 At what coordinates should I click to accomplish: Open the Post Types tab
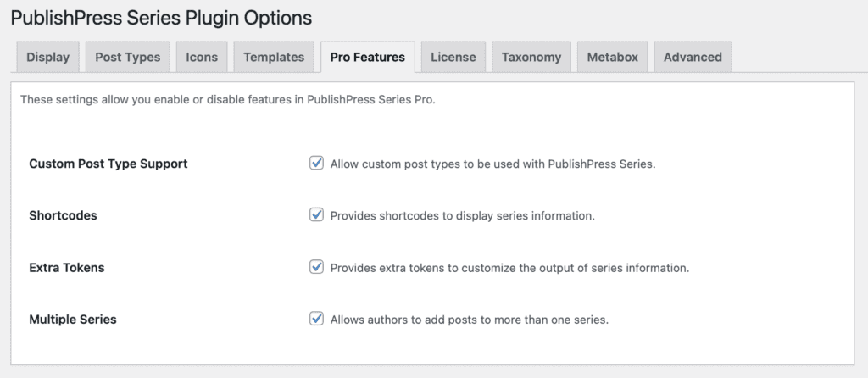128,57
